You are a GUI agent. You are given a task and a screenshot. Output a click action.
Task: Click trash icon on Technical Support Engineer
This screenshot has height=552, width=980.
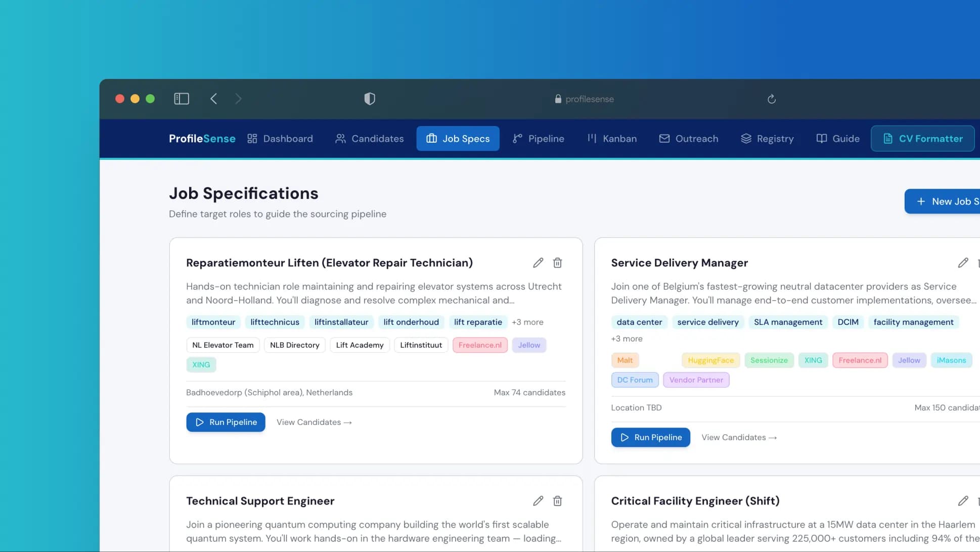point(557,501)
